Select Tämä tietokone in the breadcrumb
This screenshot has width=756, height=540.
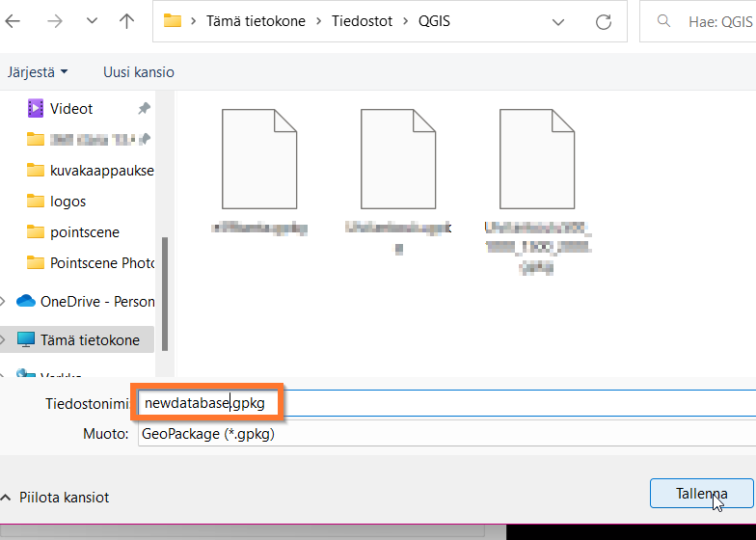tap(256, 21)
